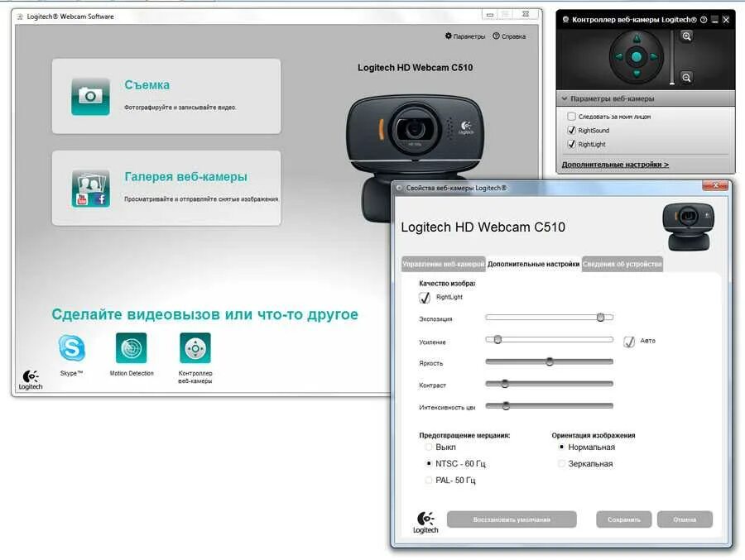Launch Skype from the main window
Image resolution: width=745 pixels, height=560 pixels.
(x=72, y=347)
